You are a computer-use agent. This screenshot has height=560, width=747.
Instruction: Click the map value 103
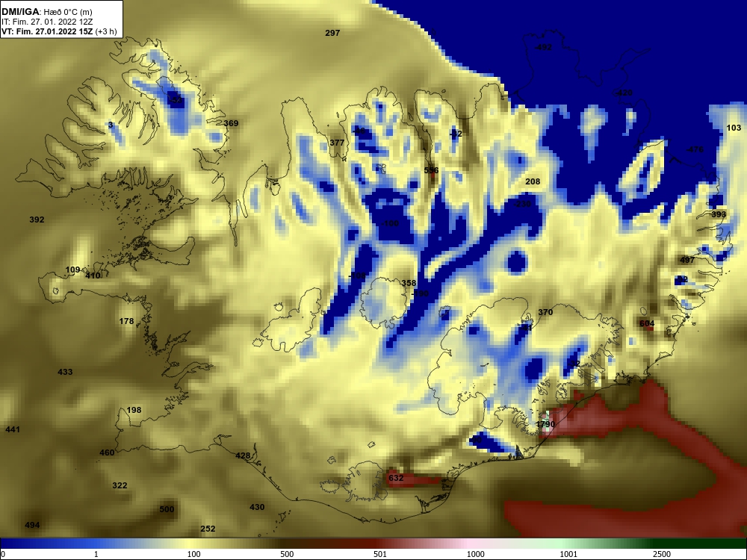pyautogui.click(x=734, y=128)
